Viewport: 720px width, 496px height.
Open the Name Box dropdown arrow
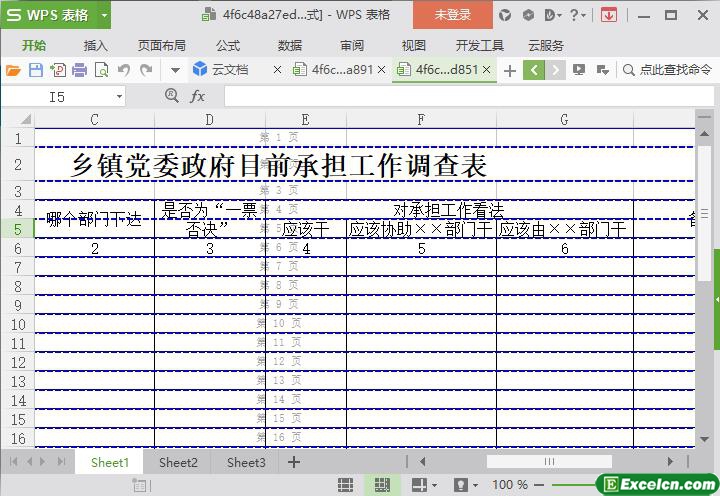click(119, 97)
